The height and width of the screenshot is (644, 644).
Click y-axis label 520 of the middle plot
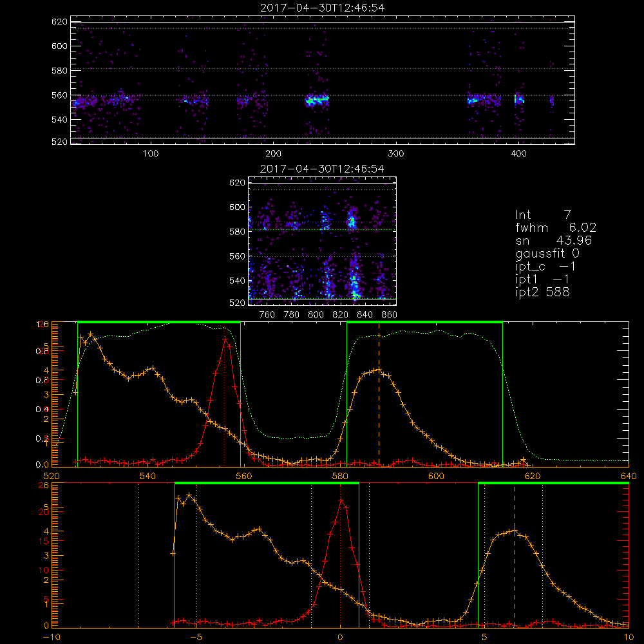(237, 303)
